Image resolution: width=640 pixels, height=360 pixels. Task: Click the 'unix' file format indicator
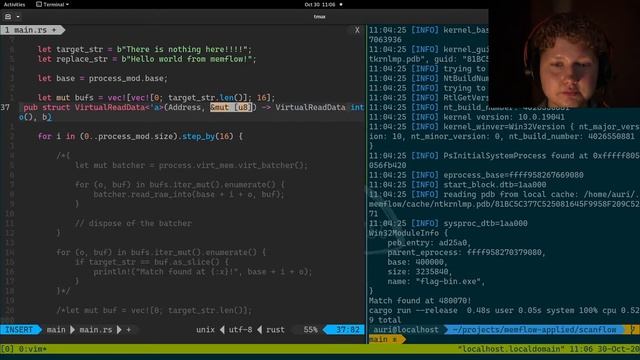point(205,329)
